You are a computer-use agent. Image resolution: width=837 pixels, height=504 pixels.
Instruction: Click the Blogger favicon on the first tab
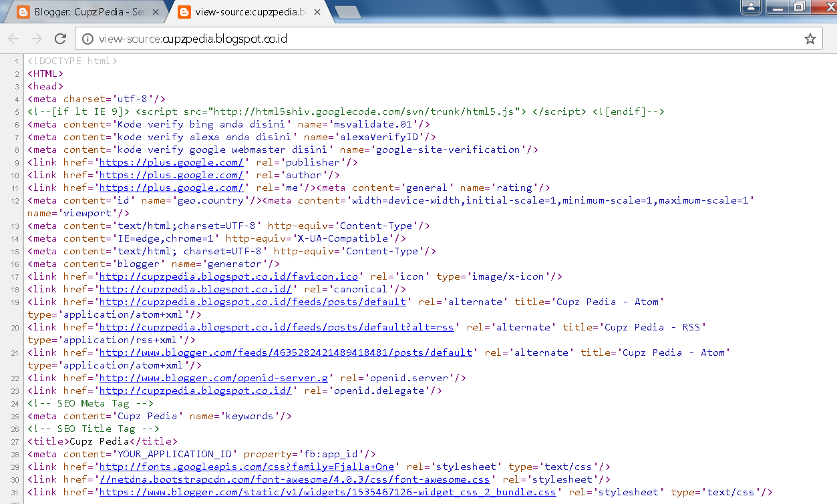(24, 11)
